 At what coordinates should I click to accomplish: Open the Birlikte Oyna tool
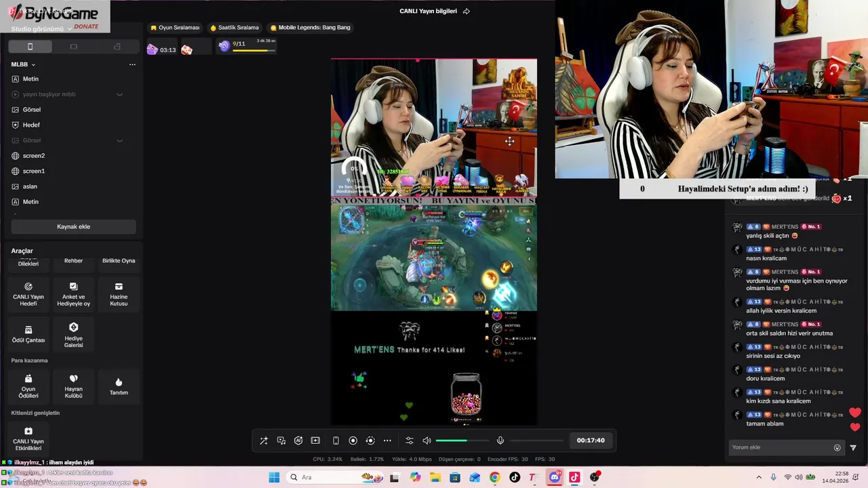[x=119, y=261]
